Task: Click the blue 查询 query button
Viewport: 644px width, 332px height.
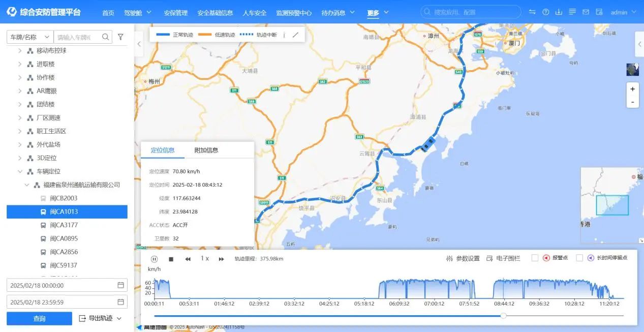Action: (38, 318)
